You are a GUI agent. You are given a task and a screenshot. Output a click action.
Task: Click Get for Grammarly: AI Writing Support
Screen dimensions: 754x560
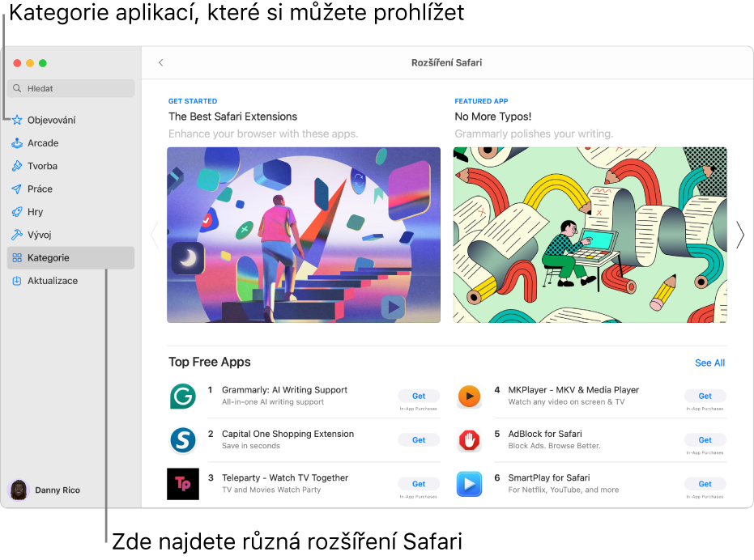(418, 396)
